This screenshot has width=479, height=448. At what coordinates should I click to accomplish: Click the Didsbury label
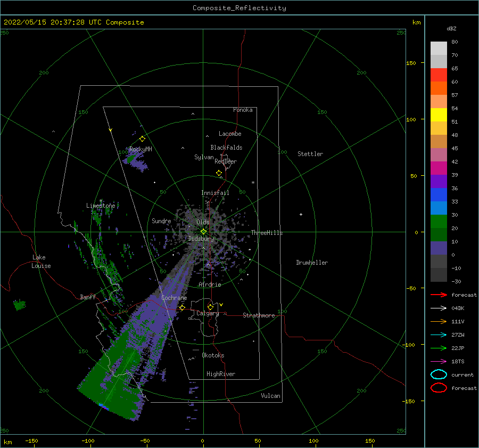pos(201,239)
